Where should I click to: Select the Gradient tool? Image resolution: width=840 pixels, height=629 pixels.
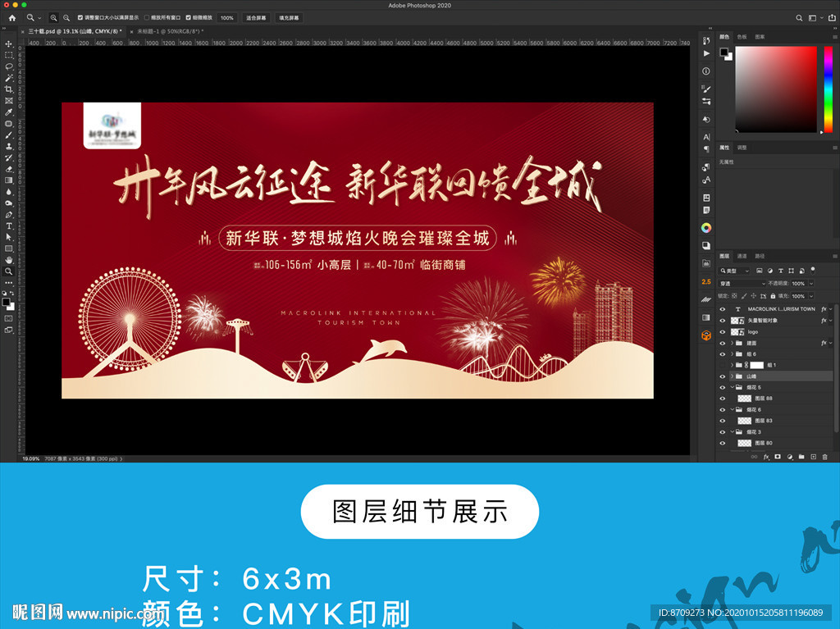click(x=8, y=180)
